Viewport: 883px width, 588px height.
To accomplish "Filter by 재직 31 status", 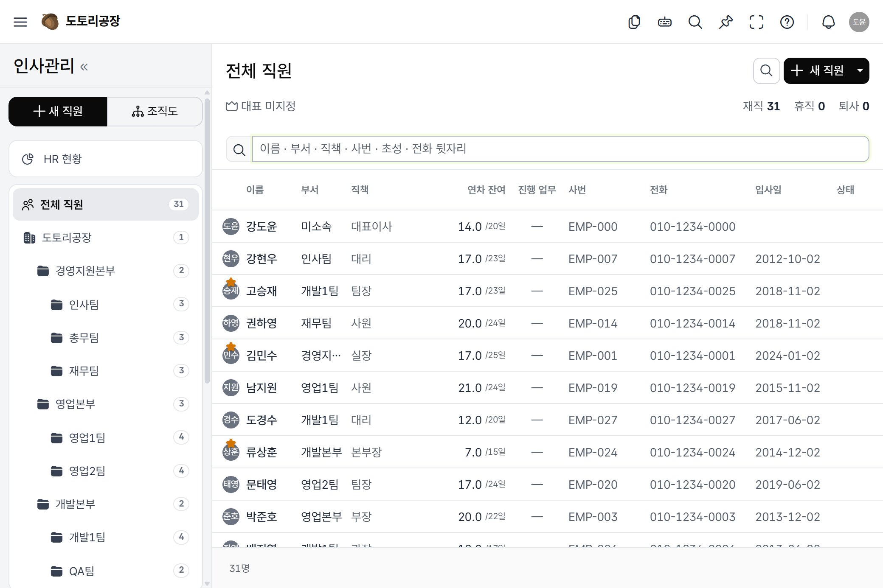I will point(761,106).
